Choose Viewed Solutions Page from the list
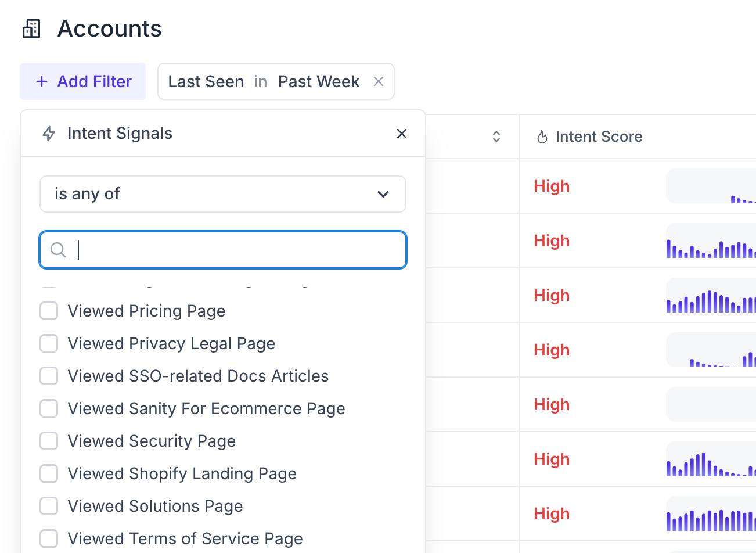The width and height of the screenshot is (756, 553). pyautogui.click(x=49, y=507)
